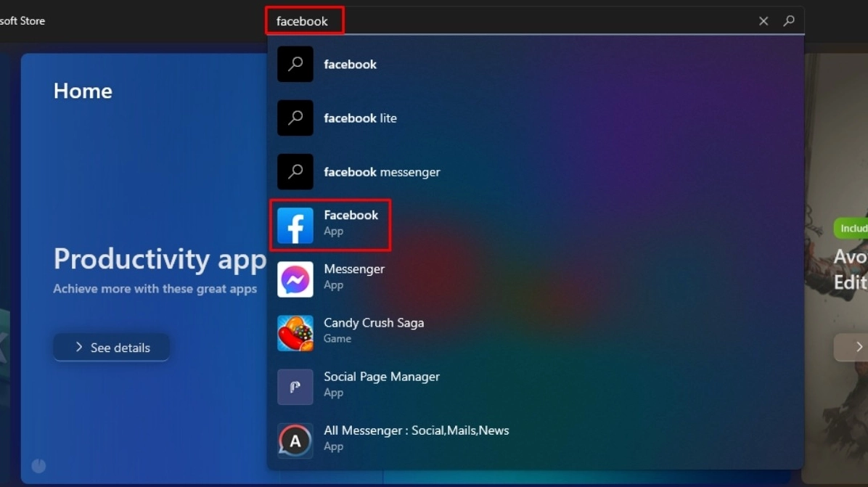This screenshot has width=868, height=487.
Task: Select the 'facebook lite' suggestion
Action: click(x=359, y=118)
